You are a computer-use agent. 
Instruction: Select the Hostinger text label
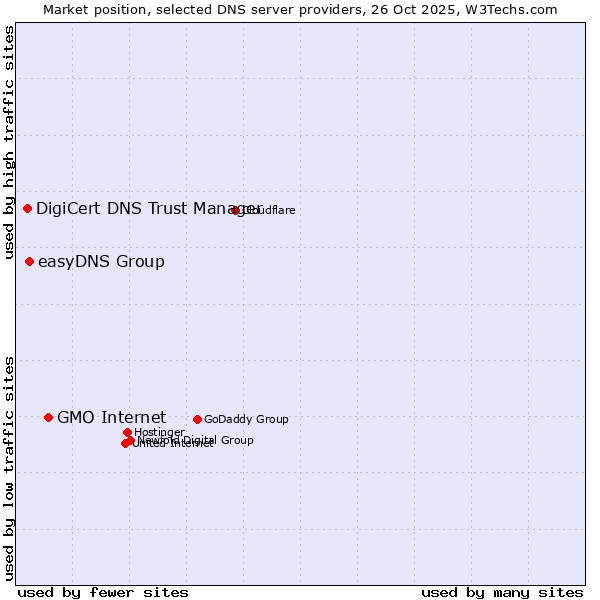pos(159,433)
